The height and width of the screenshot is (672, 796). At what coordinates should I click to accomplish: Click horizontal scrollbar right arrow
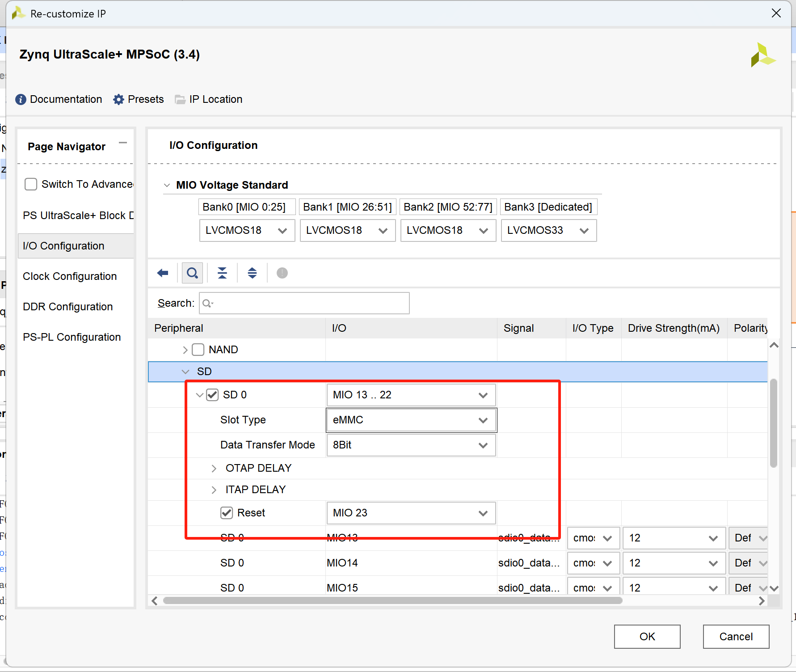tap(762, 601)
